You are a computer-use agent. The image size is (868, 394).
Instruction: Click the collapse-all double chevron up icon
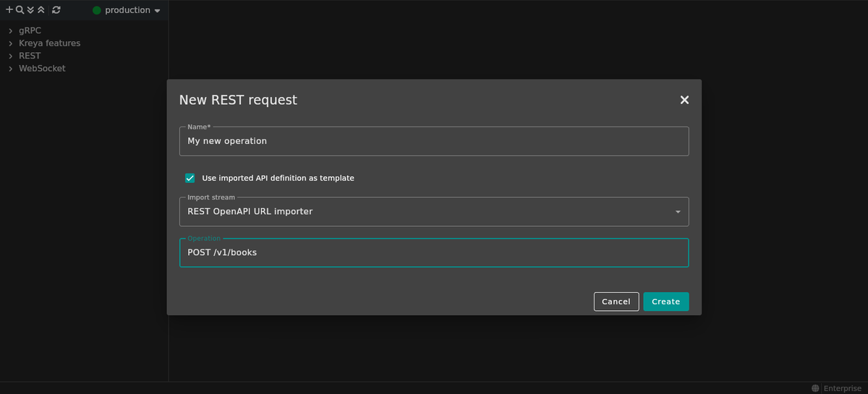coord(41,10)
